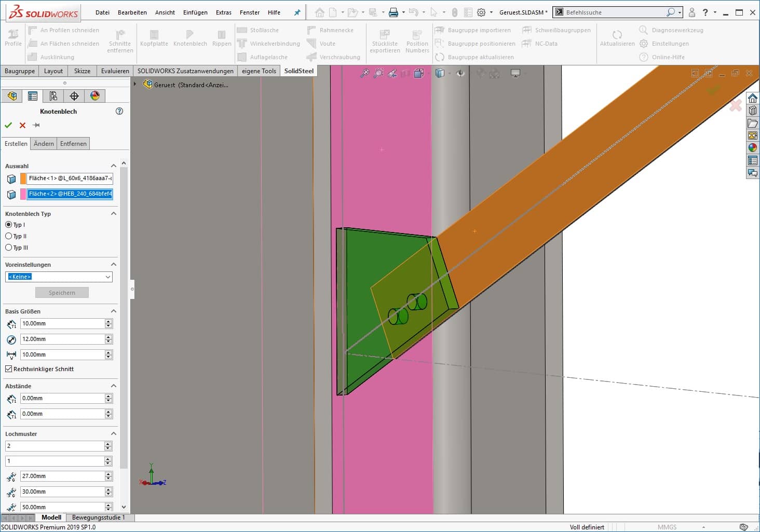Open options gear in title toolbar
This screenshot has width=760, height=532.
pyautogui.click(x=481, y=12)
